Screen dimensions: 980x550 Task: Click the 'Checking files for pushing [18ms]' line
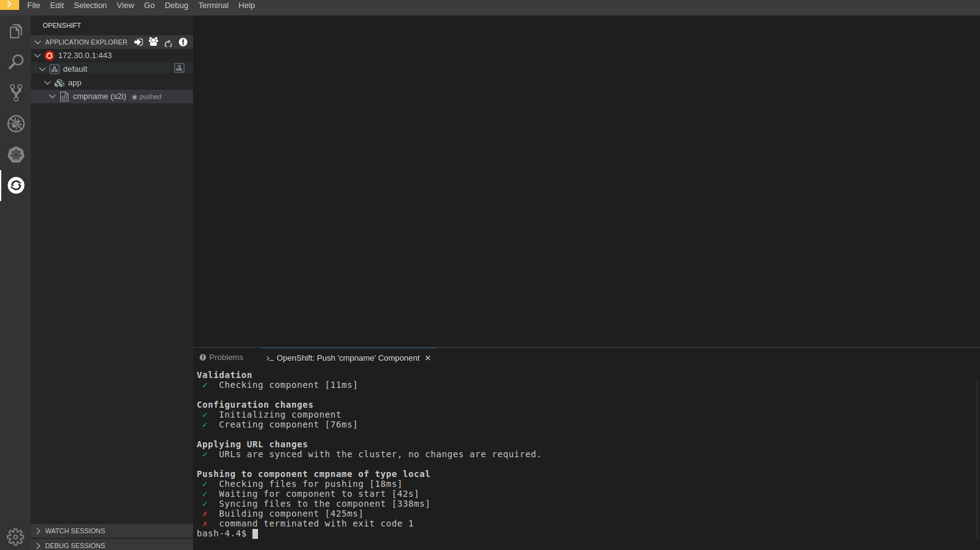tap(311, 484)
